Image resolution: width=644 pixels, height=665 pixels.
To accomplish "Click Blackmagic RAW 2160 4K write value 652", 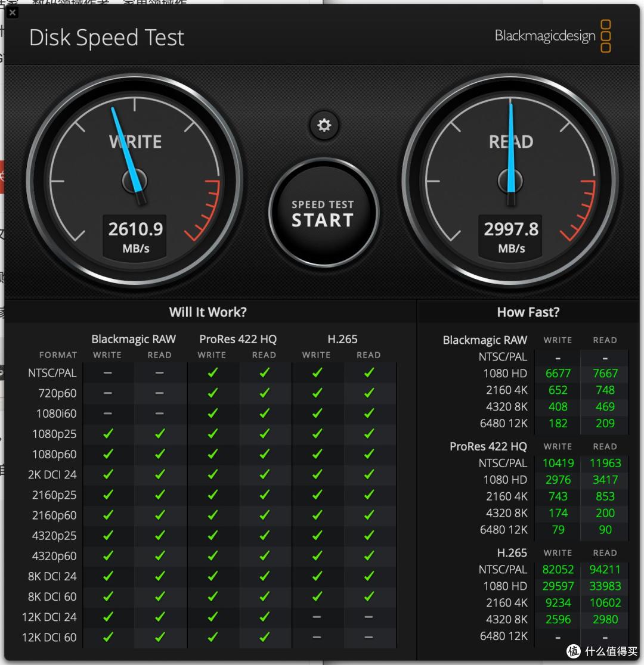I will 558,390.
